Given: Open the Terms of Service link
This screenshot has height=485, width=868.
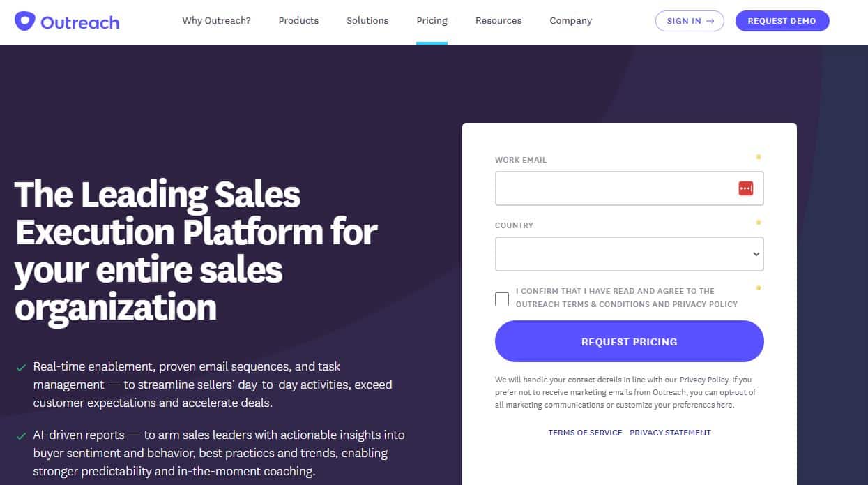Looking at the screenshot, I should click(x=585, y=433).
